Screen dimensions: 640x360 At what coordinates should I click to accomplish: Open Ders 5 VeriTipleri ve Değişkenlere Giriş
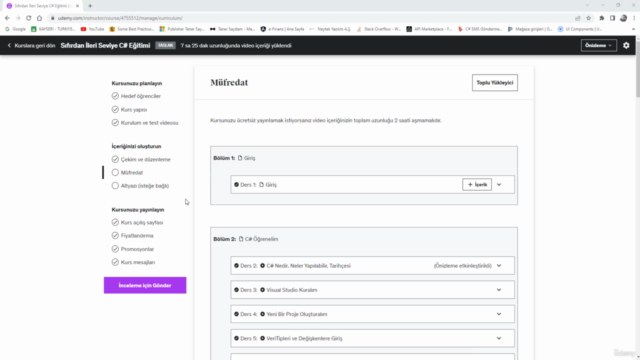point(304,338)
